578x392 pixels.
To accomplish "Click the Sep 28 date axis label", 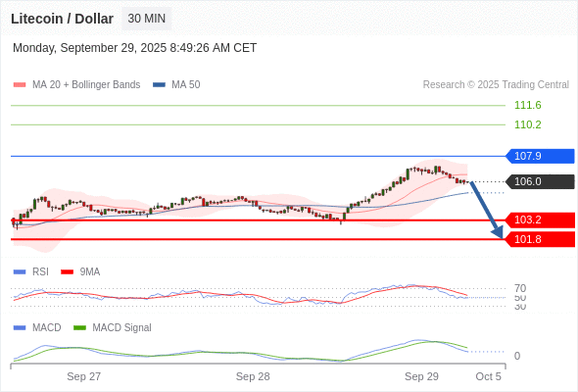I will click(253, 376).
